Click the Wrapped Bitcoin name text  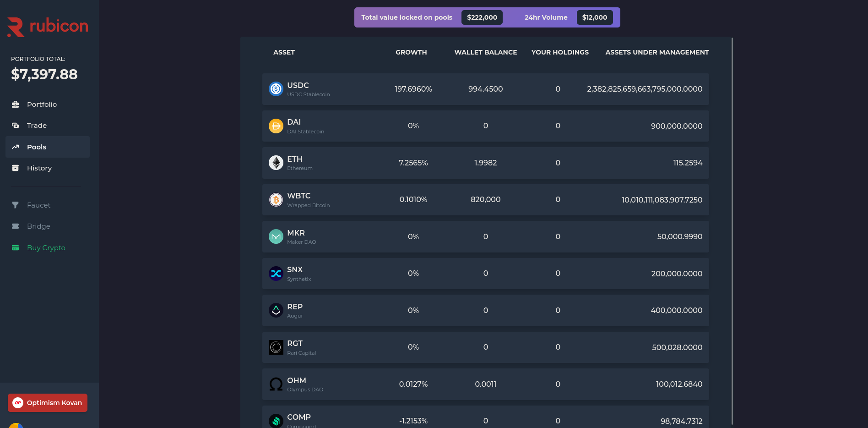309,205
